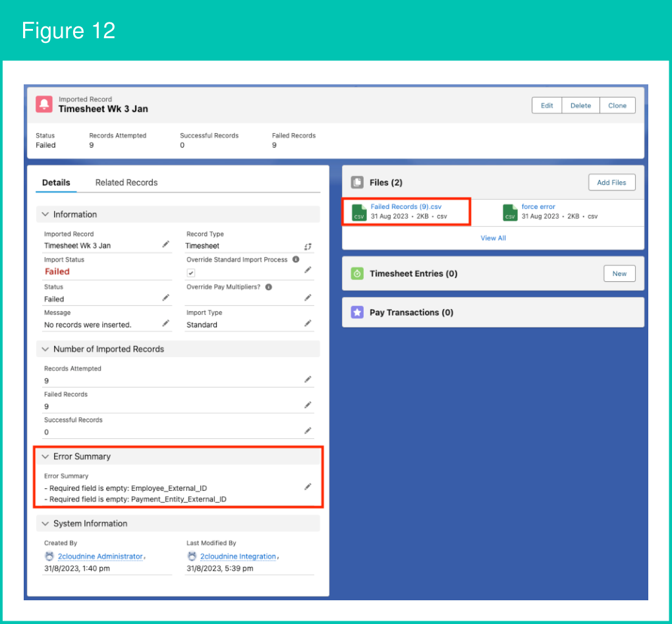
Task: Click the Employee_External_ID error line
Action: (126, 488)
